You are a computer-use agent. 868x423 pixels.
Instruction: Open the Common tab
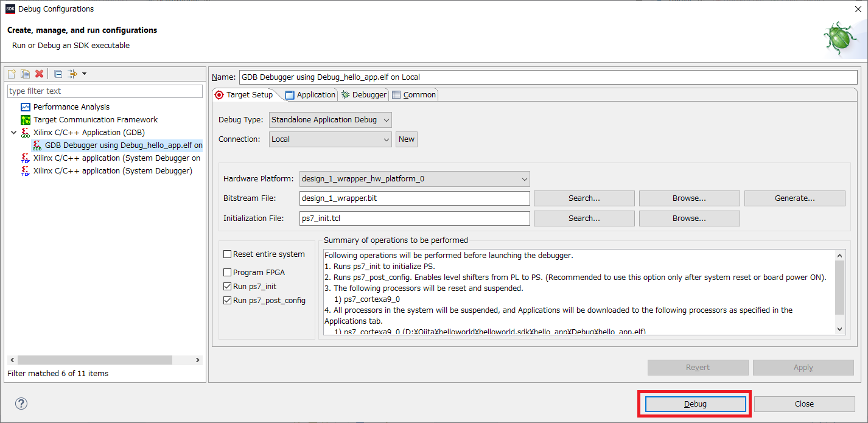414,95
